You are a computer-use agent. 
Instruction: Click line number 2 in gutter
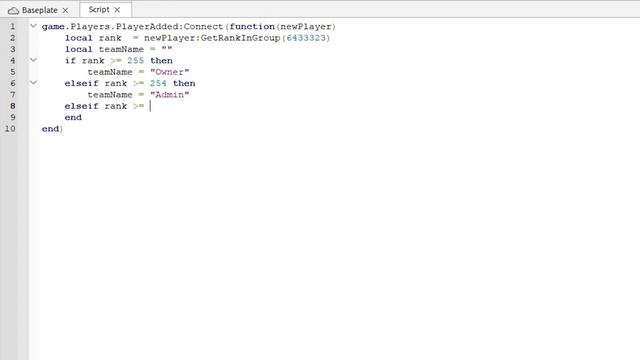13,38
